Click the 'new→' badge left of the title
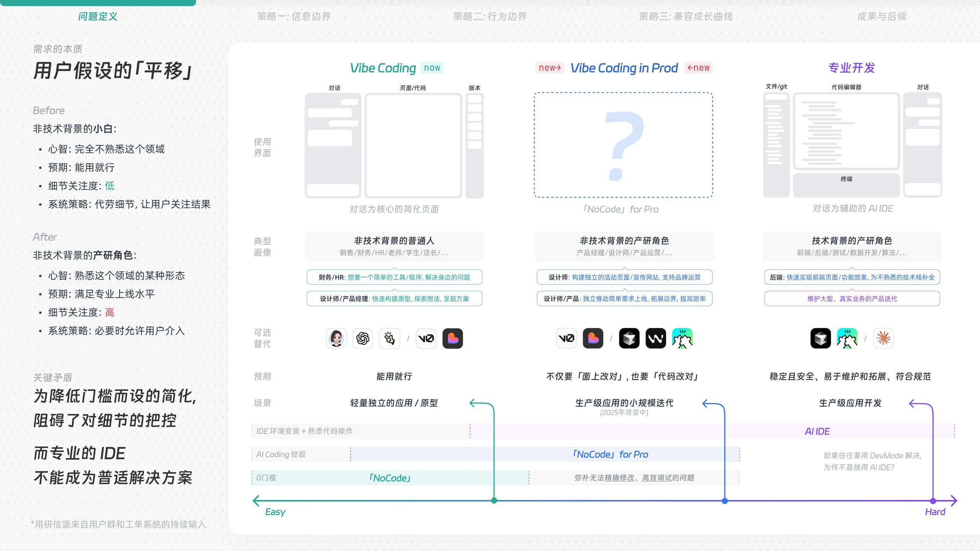980x551 pixels. click(x=550, y=68)
